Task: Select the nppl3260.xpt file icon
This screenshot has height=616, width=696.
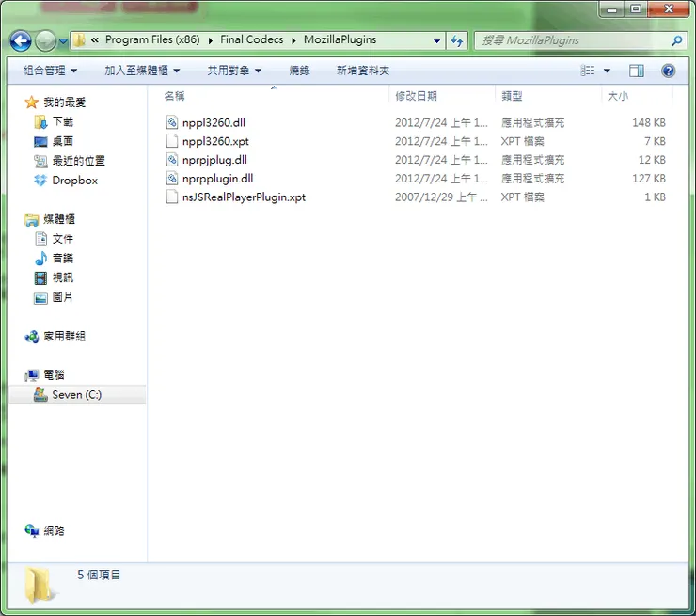Action: (172, 141)
